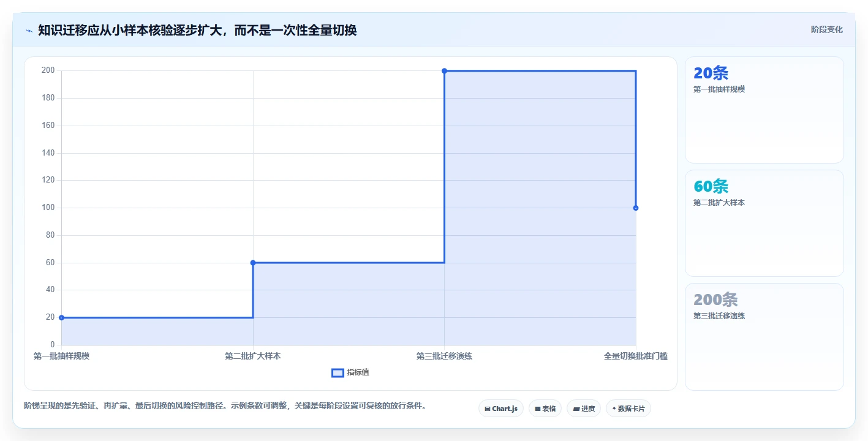Viewport: 868px width, 441px height.
Task: Click x-axis label 第一批抽样规模
Action: 61,356
